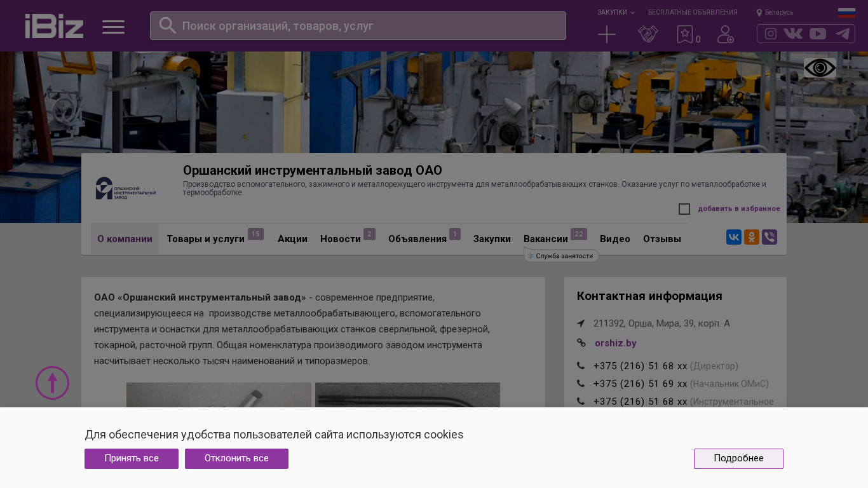Open the favorites bookmark icon

pyautogui.click(x=685, y=34)
